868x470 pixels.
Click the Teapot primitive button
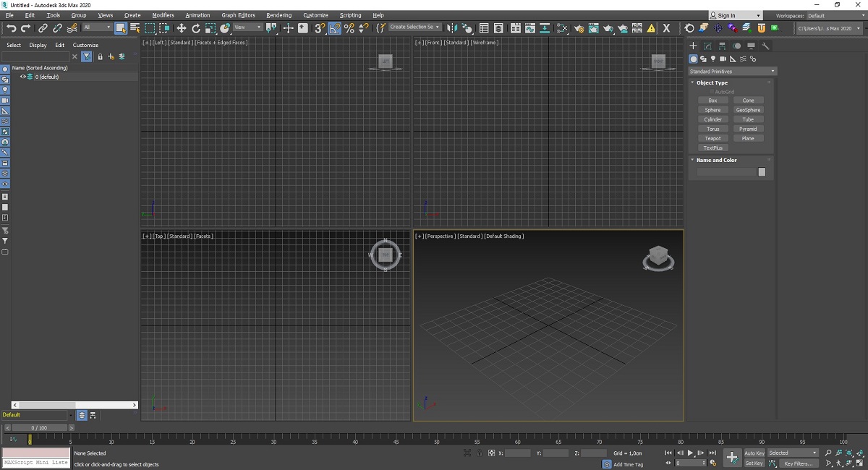tap(712, 138)
